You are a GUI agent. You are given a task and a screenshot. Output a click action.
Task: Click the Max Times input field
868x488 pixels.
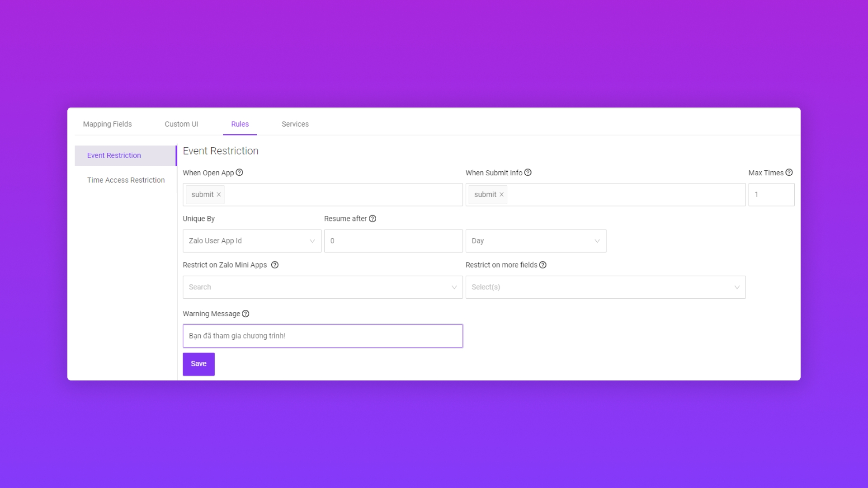[x=771, y=195]
